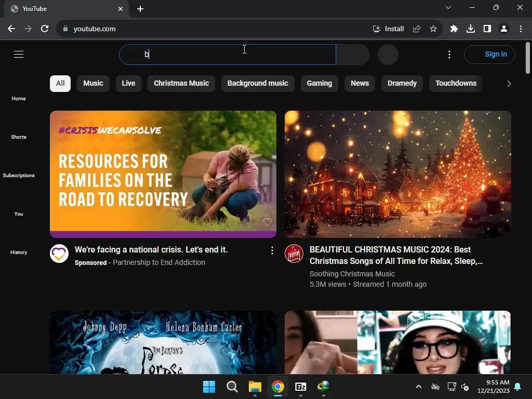The height and width of the screenshot is (399, 532).
Task: Reload the YouTube page
Action: 45,29
